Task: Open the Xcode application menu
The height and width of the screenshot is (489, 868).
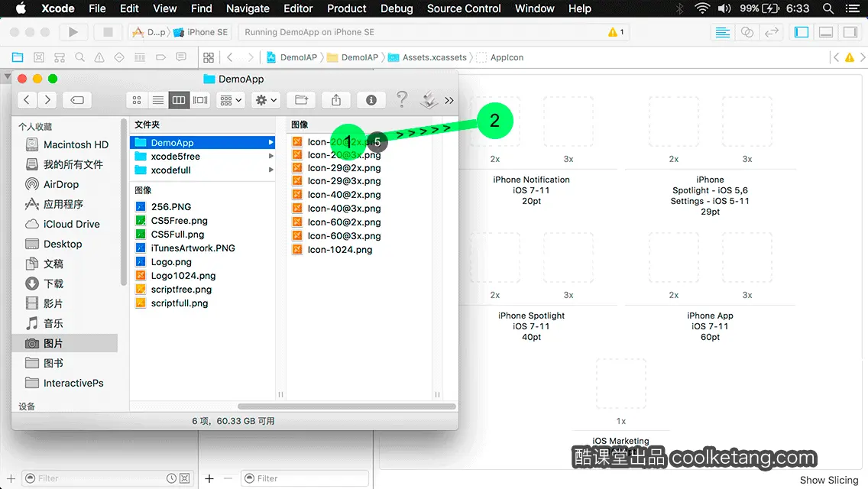Action: click(x=58, y=8)
